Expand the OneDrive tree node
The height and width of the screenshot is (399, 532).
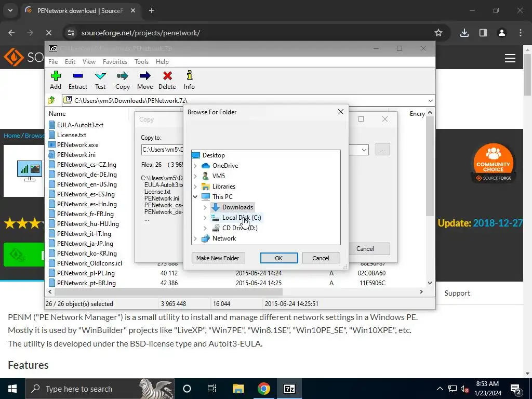tap(195, 166)
